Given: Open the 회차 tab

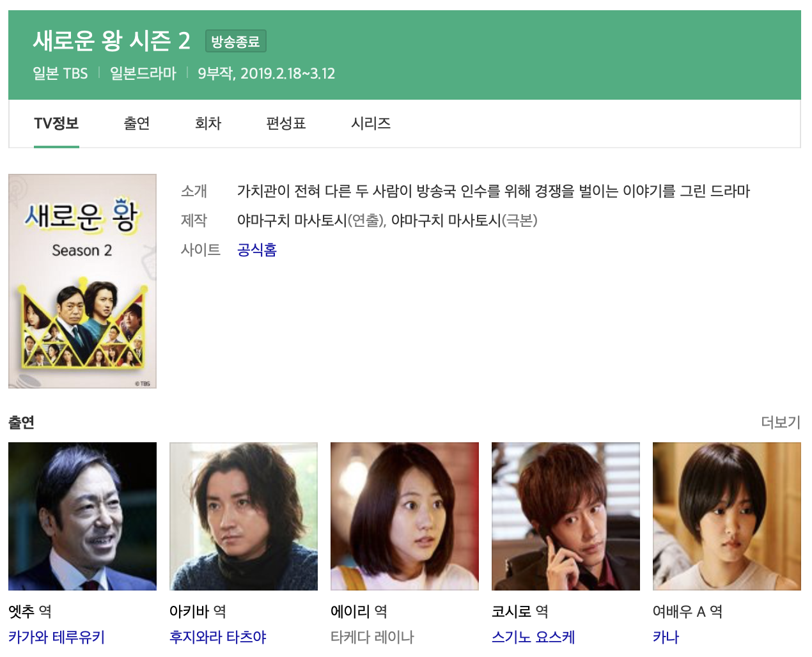Looking at the screenshot, I should pyautogui.click(x=208, y=123).
